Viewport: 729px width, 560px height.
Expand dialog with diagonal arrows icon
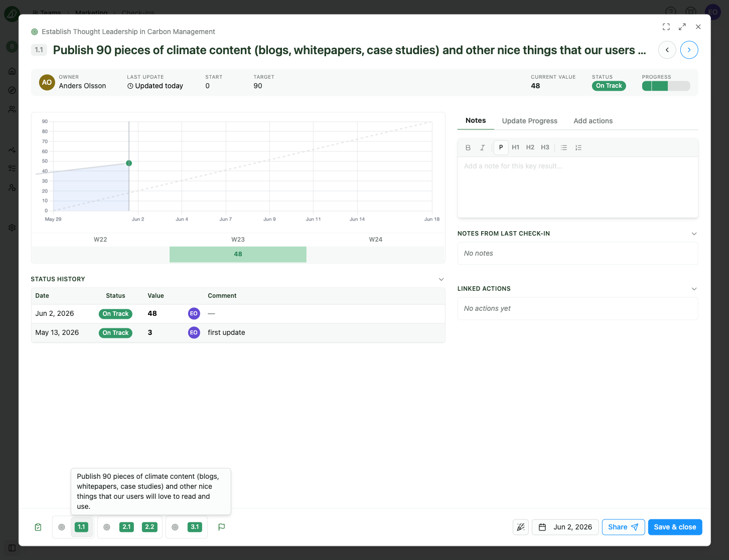[682, 27]
